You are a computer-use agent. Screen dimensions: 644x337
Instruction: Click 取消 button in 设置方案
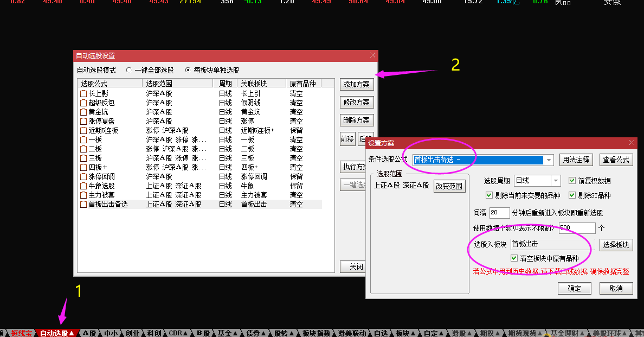coord(616,289)
